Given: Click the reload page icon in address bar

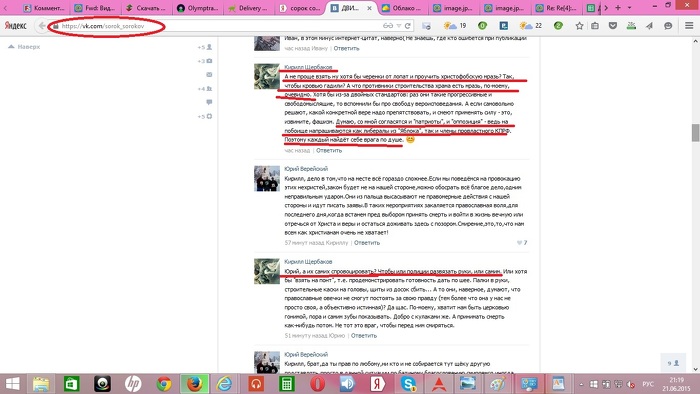Looking at the screenshot, I should [408, 26].
